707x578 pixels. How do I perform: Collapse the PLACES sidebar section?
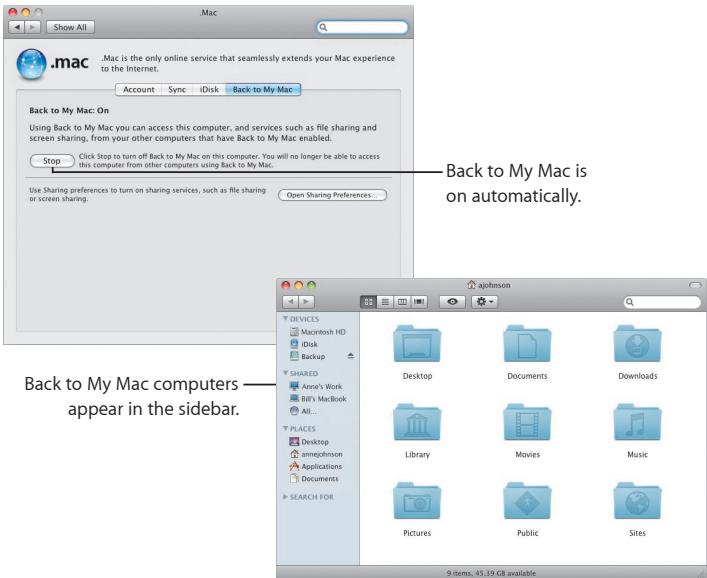[285, 428]
